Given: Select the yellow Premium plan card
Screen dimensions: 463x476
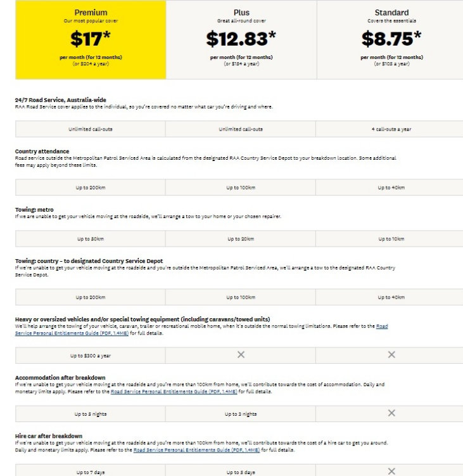Looking at the screenshot, I should point(91,40).
